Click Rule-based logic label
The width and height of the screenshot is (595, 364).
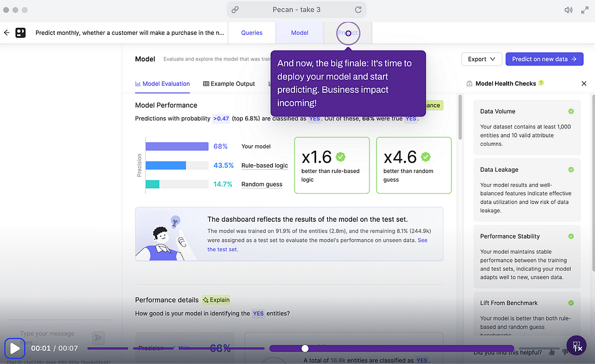[264, 165]
